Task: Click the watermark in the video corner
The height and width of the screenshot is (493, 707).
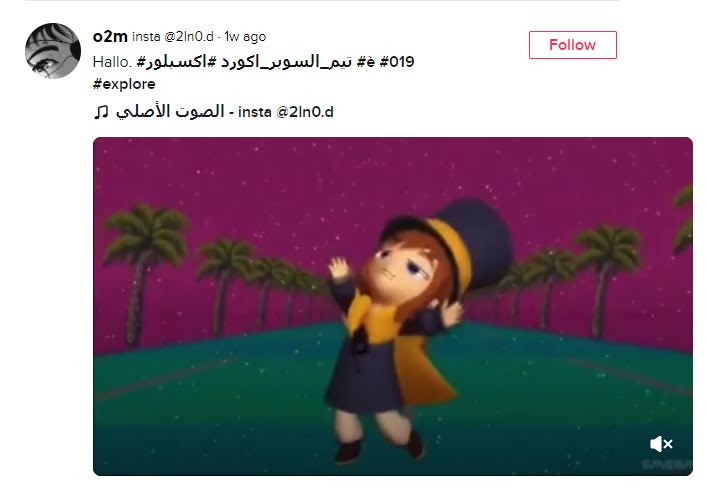Action: click(x=666, y=464)
